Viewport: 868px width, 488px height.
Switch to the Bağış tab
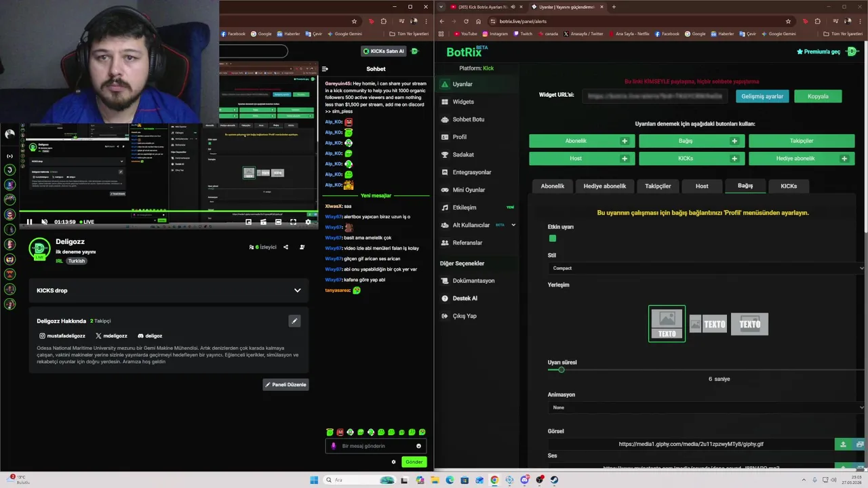coord(745,186)
